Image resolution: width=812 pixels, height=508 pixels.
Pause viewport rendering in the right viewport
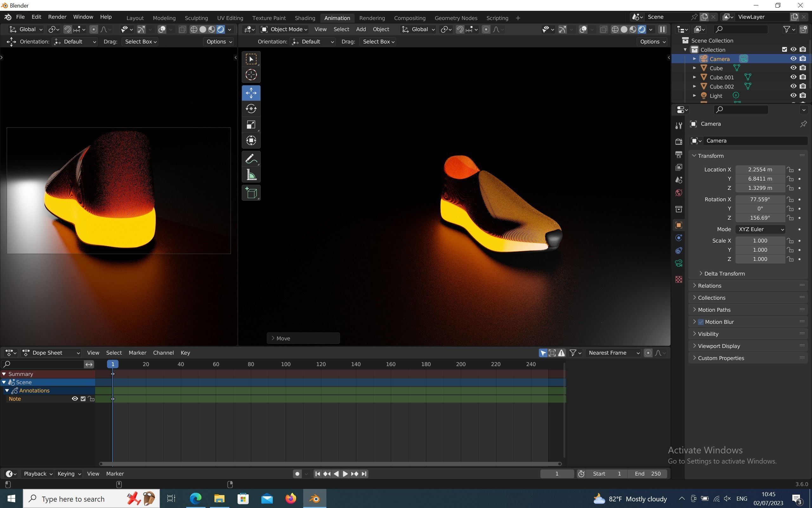click(x=662, y=29)
